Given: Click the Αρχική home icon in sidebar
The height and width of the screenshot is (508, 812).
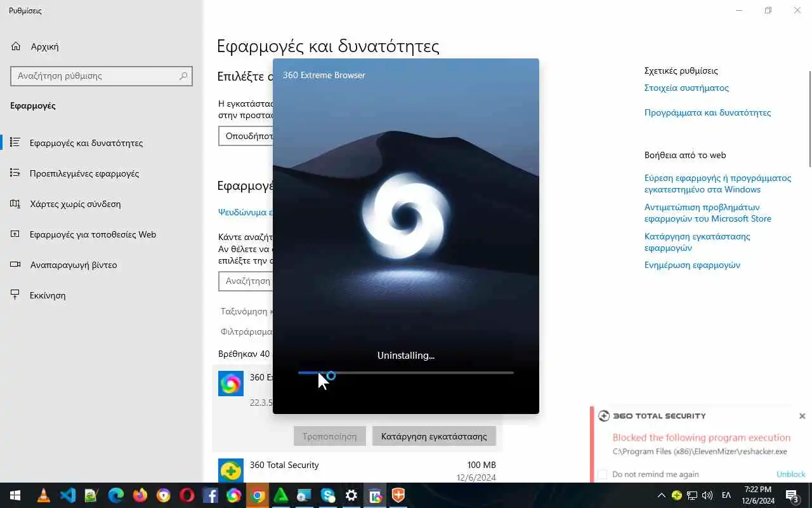Looking at the screenshot, I should click(16, 46).
